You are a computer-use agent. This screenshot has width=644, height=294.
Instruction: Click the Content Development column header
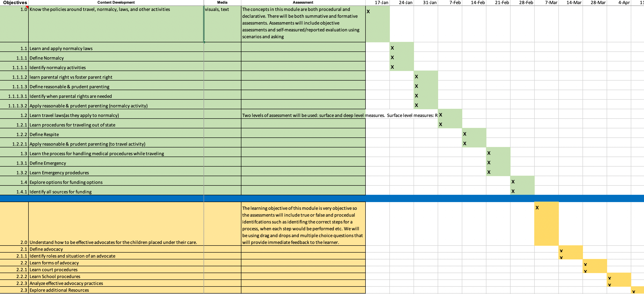click(x=116, y=3)
